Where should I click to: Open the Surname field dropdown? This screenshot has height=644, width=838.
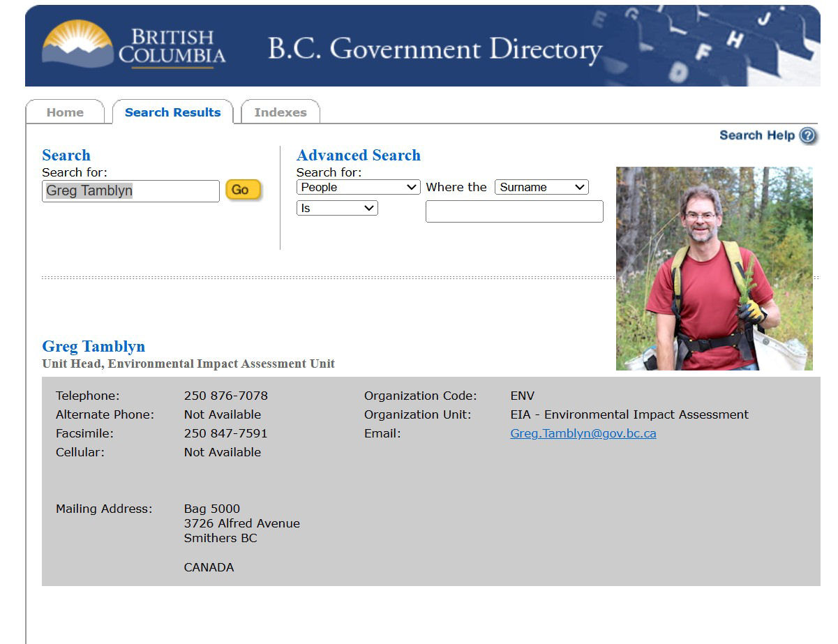pyautogui.click(x=541, y=187)
